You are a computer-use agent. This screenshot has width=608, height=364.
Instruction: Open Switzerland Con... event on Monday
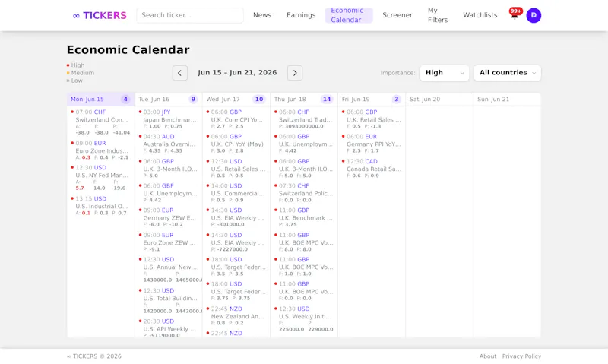click(x=101, y=122)
